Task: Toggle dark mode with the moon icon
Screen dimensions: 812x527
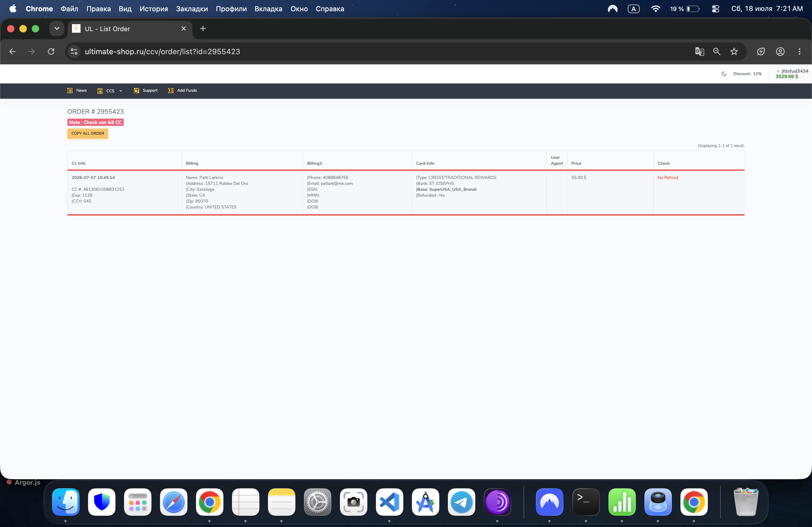Action: (724, 74)
